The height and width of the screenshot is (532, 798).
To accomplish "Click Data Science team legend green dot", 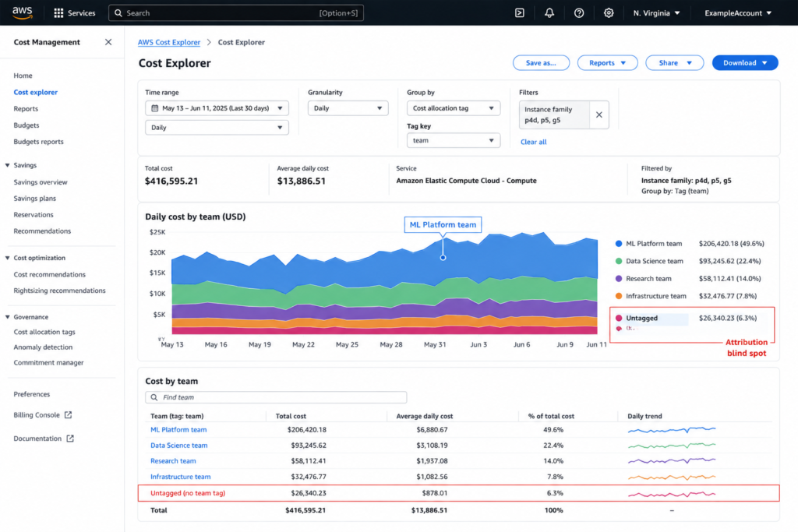I will point(619,261).
